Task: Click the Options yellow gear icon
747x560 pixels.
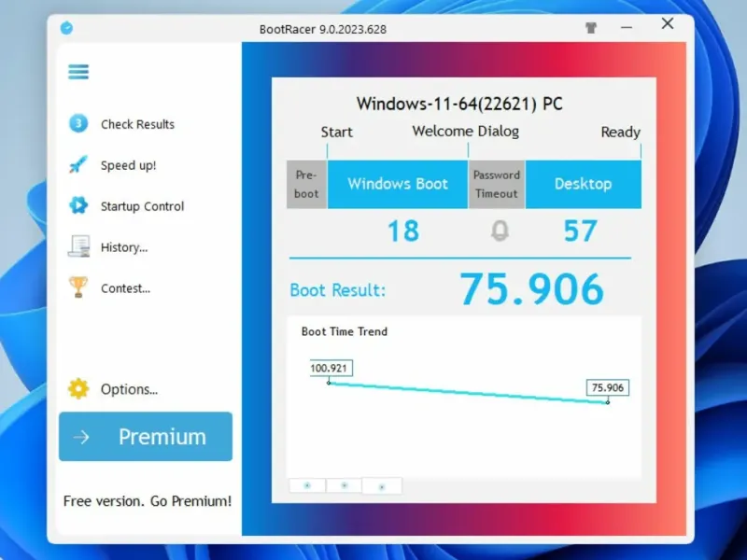Action: pos(78,388)
